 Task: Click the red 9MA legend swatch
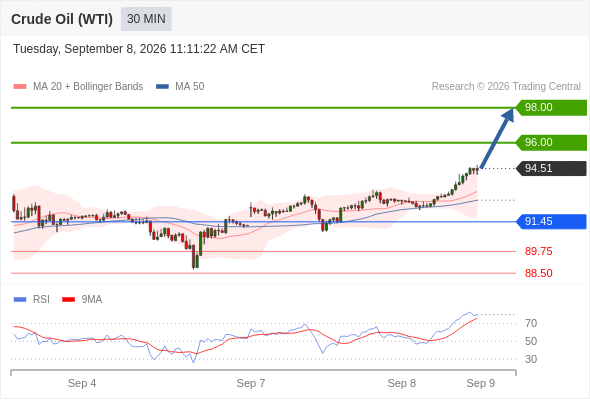click(68, 300)
